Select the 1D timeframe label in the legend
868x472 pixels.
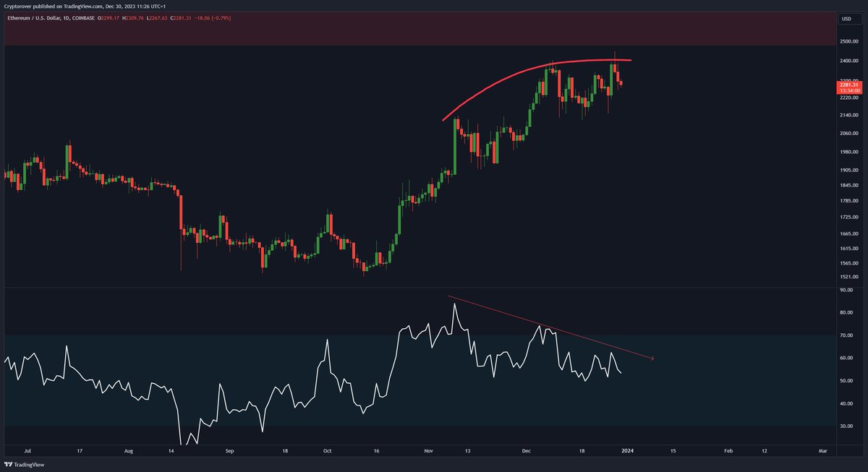pos(66,20)
